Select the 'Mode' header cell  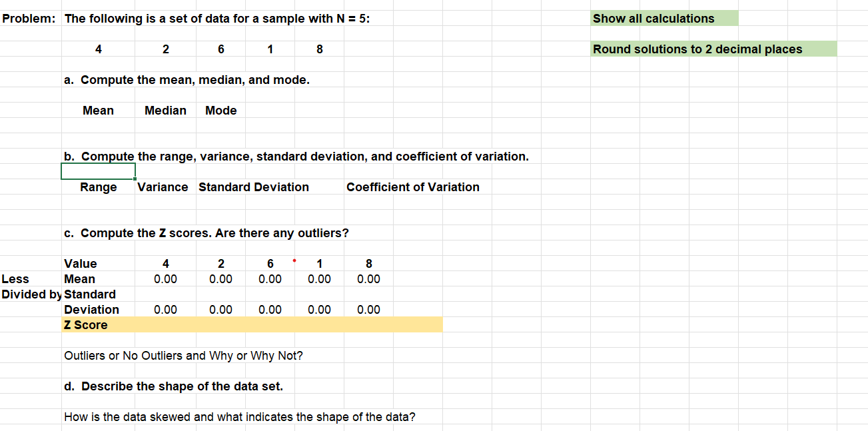tap(220, 110)
